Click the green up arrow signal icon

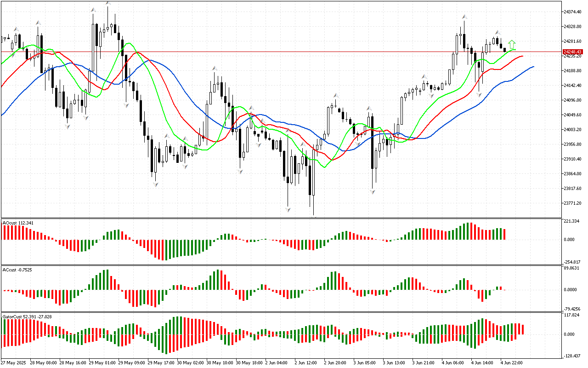pyautogui.click(x=512, y=45)
